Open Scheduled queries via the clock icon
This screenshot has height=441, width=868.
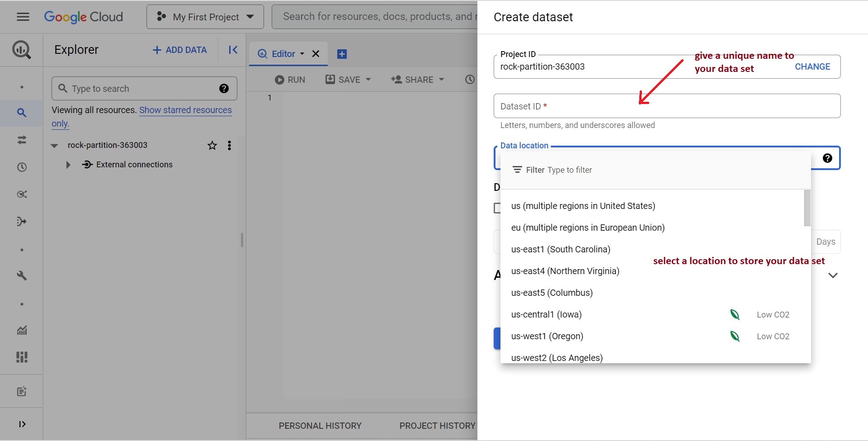22,167
